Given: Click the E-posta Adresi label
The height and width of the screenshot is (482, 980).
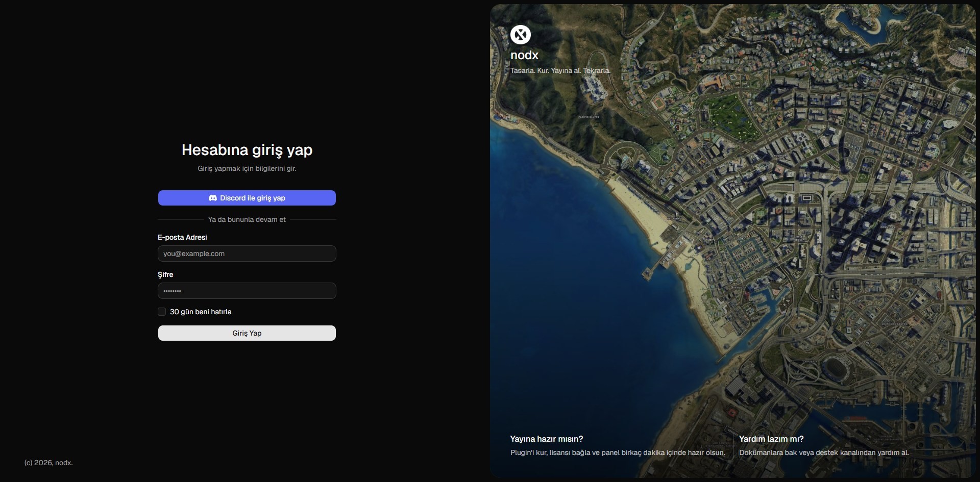Looking at the screenshot, I should pyautogui.click(x=182, y=237).
